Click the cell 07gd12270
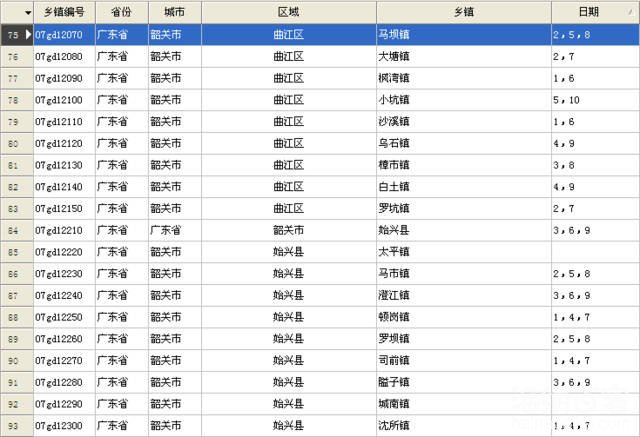640x437 pixels. point(64,361)
